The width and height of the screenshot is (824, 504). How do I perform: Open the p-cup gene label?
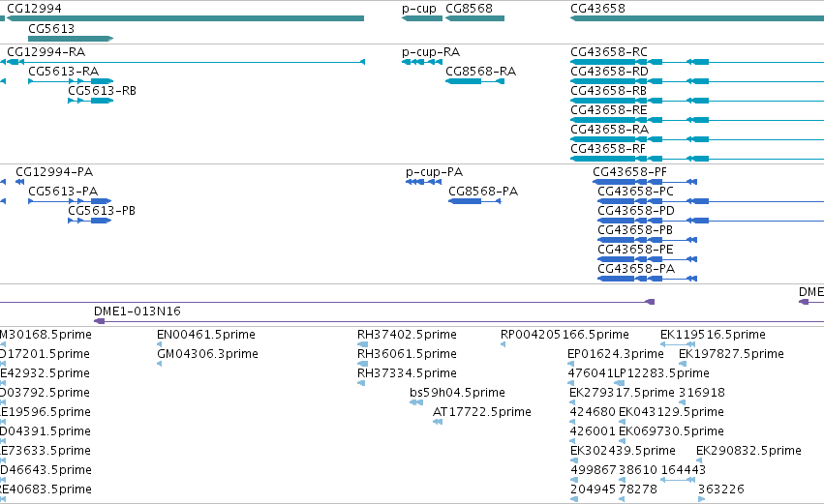(x=419, y=9)
